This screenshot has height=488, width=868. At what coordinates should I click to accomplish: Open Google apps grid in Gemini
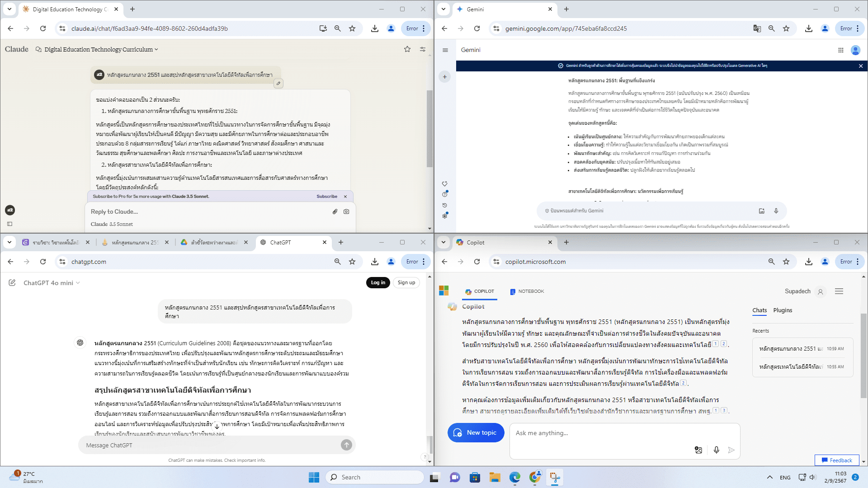841,50
